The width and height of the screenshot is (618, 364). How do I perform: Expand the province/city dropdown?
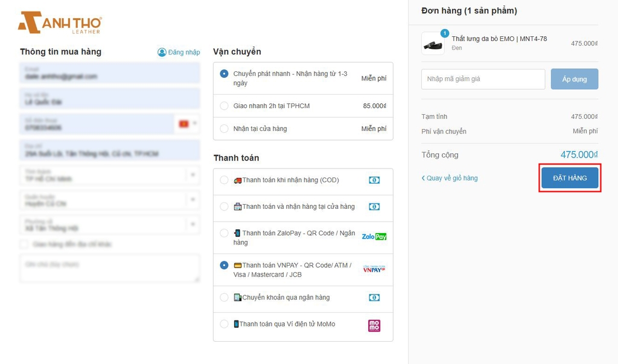point(193,174)
